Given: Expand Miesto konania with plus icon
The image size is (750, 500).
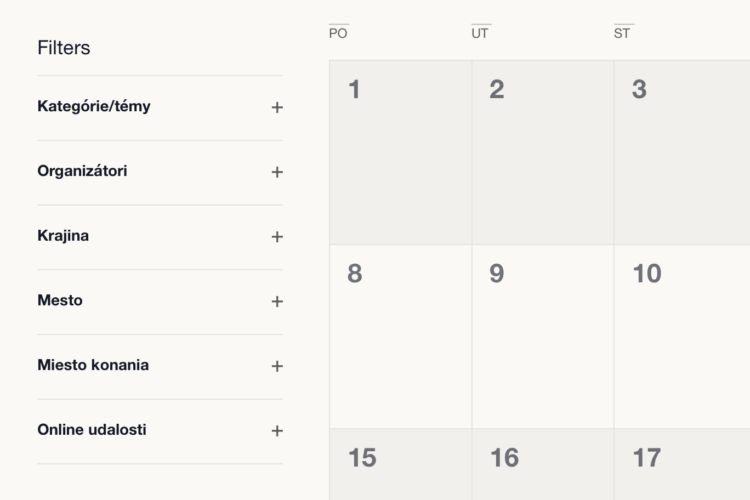Looking at the screenshot, I should click(x=277, y=366).
